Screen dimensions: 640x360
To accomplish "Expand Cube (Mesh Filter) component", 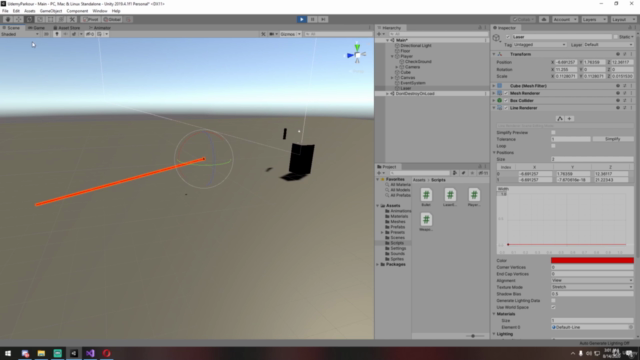I will pyautogui.click(x=494, y=86).
